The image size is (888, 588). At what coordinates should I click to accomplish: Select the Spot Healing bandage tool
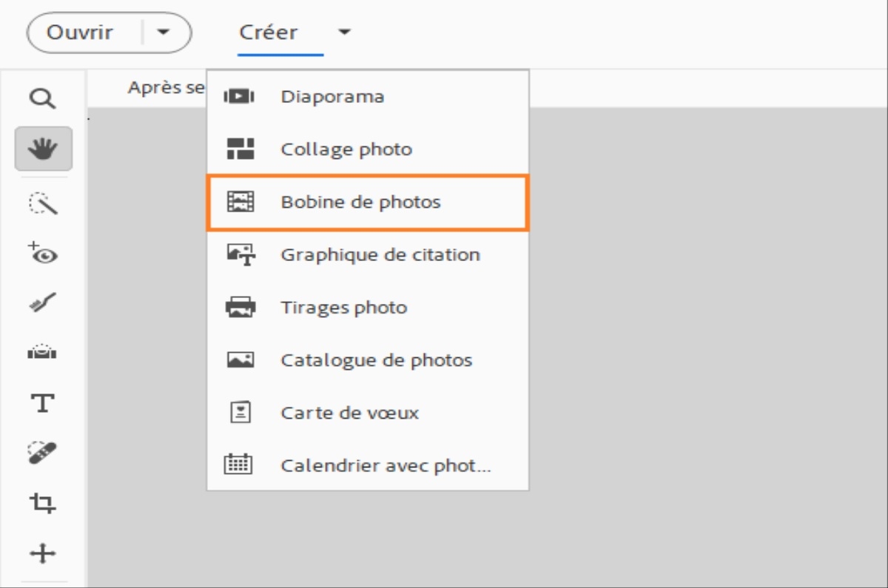tap(43, 452)
